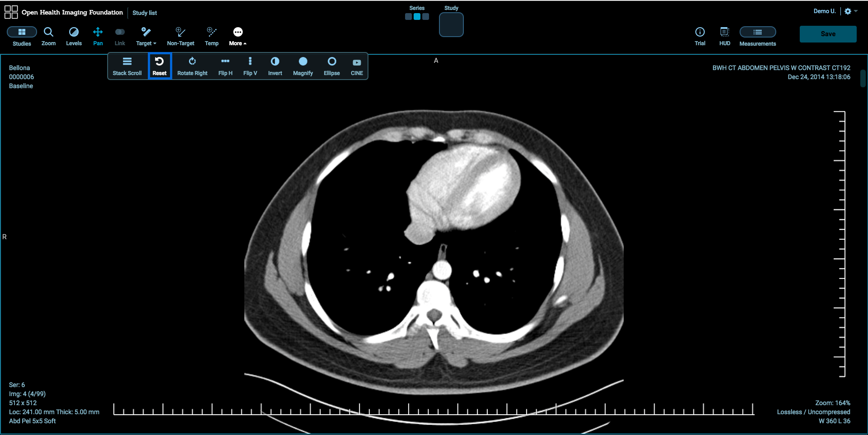Invert the image colors
The image size is (868, 435).
click(275, 66)
